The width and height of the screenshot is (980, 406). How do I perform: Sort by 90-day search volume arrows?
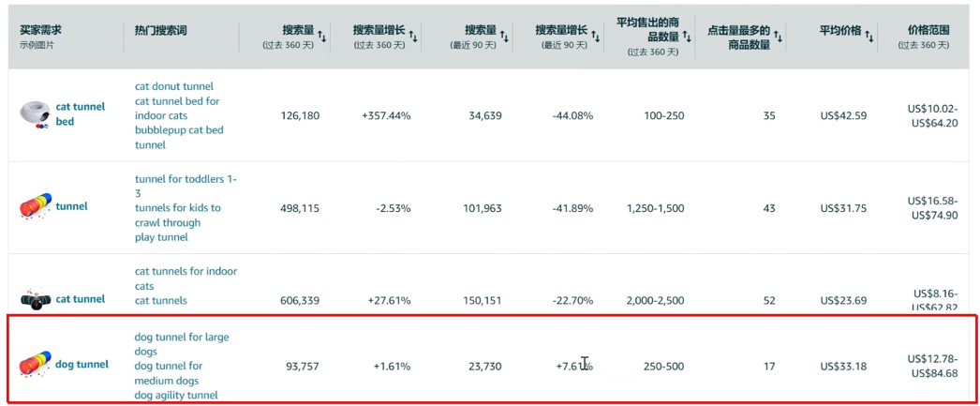(x=505, y=38)
